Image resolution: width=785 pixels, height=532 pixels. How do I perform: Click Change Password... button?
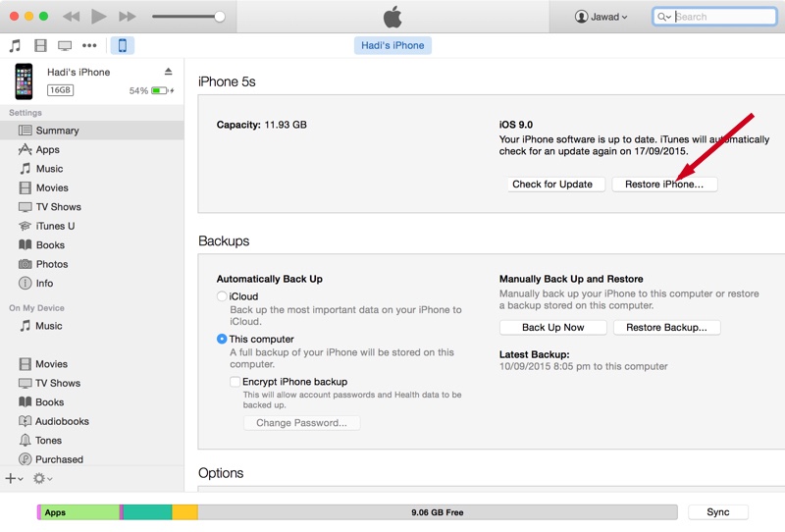[301, 423]
